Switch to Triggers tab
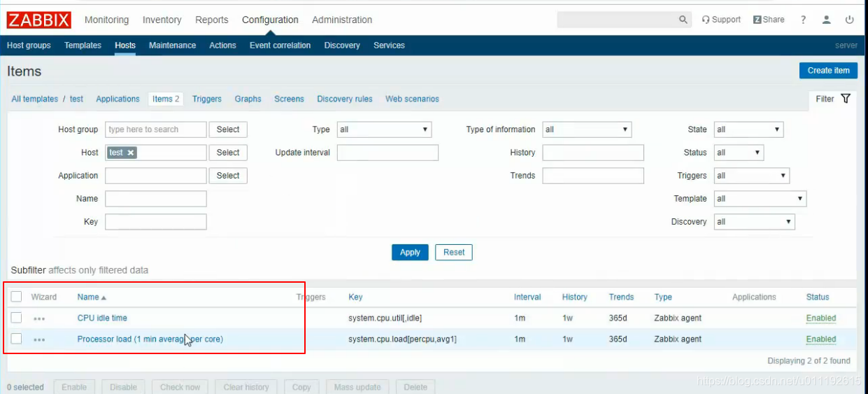868x394 pixels. [207, 99]
